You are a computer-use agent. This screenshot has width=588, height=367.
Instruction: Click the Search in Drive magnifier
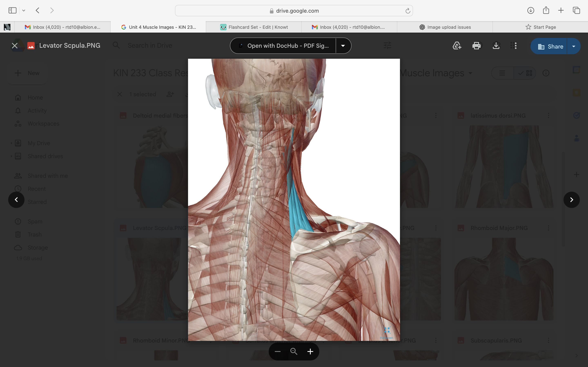116,45
